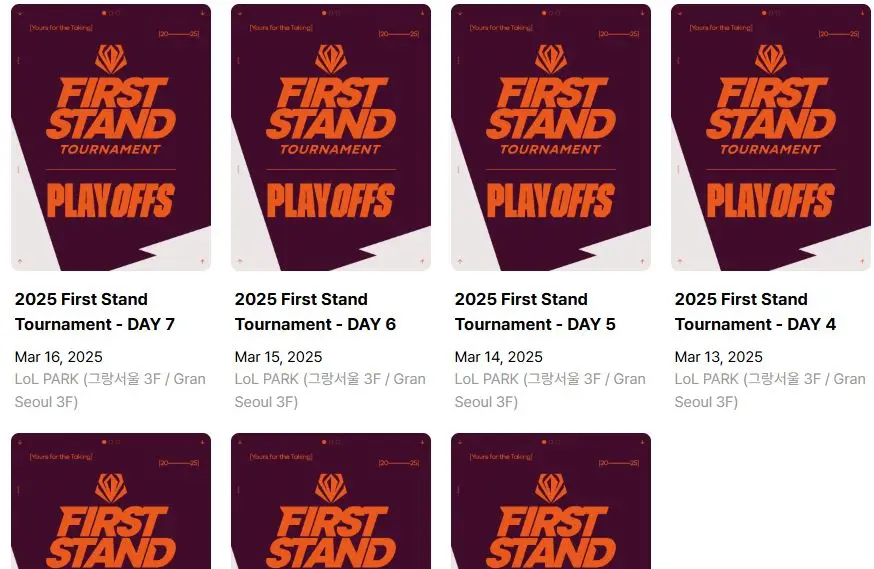
Task: Click the LoL PARK venue under DAY 5
Action: [x=550, y=390]
